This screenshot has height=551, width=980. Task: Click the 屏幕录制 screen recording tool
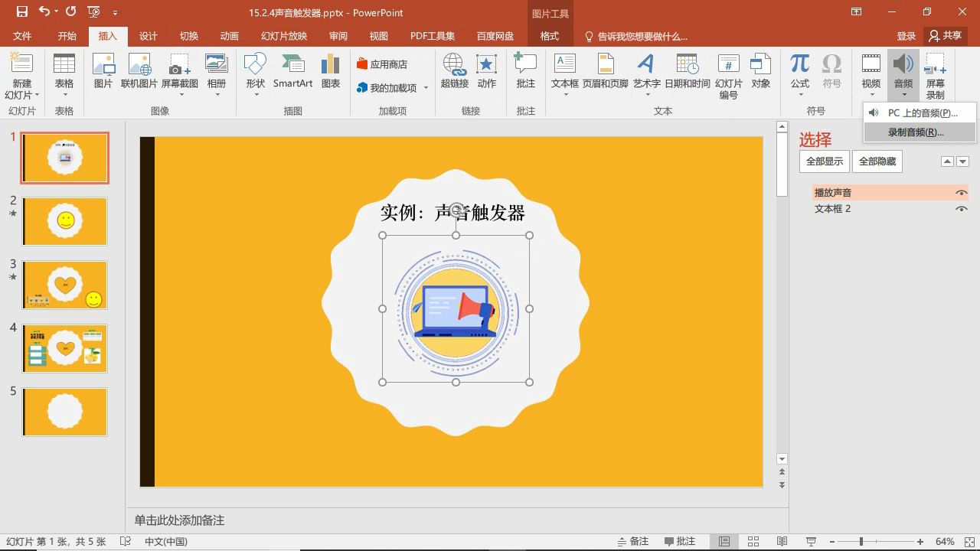click(936, 77)
